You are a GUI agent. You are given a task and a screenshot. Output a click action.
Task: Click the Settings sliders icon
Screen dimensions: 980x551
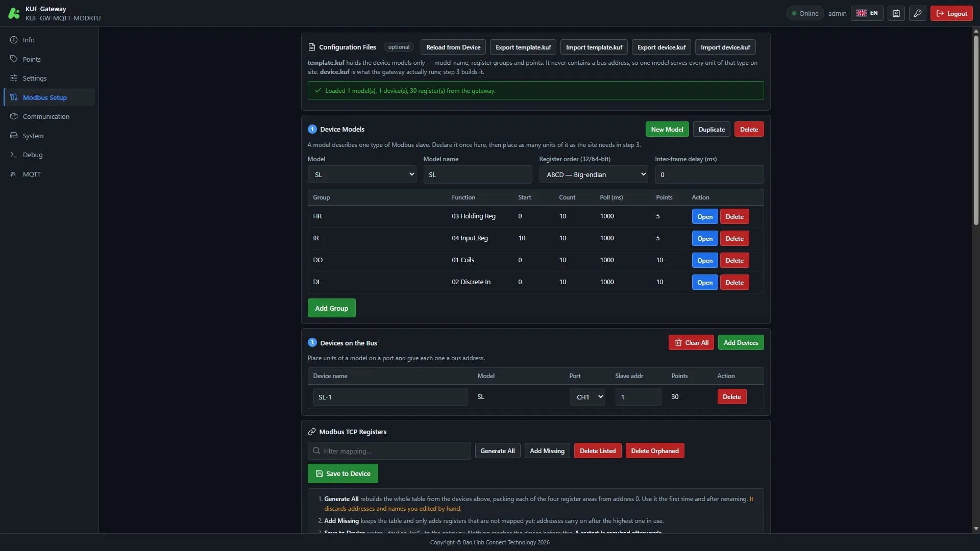(14, 78)
